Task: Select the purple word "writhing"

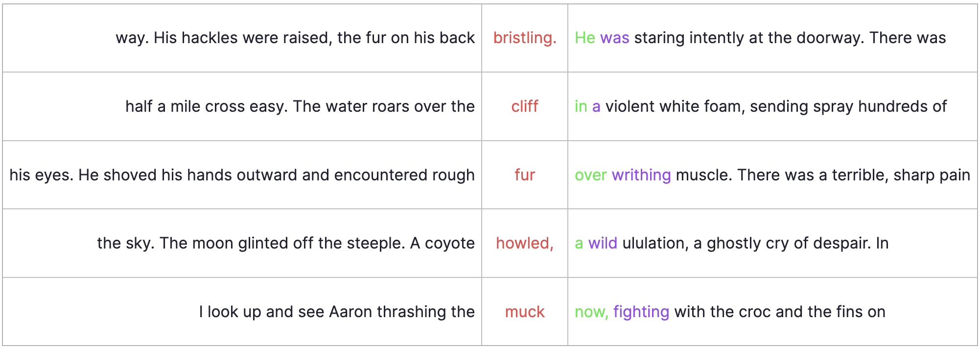Action: point(641,175)
